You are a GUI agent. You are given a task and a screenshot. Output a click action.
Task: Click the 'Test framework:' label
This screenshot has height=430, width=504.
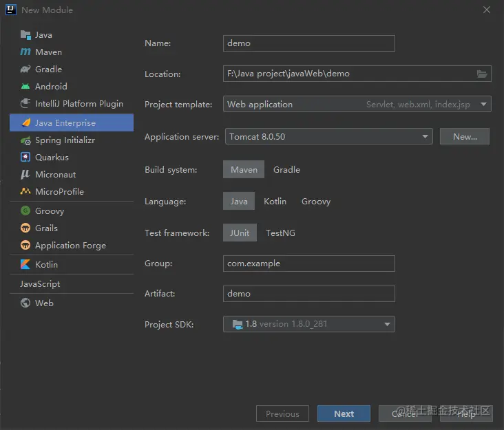click(x=177, y=233)
